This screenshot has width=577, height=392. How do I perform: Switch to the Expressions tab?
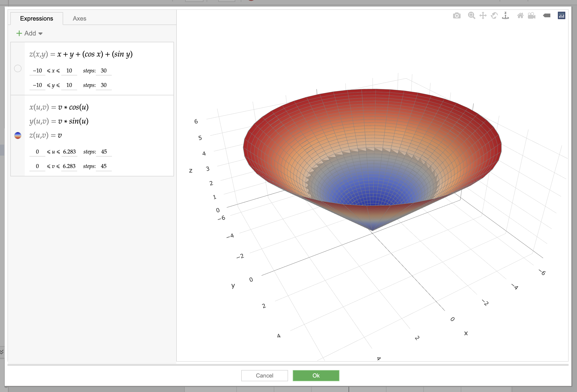coord(36,18)
